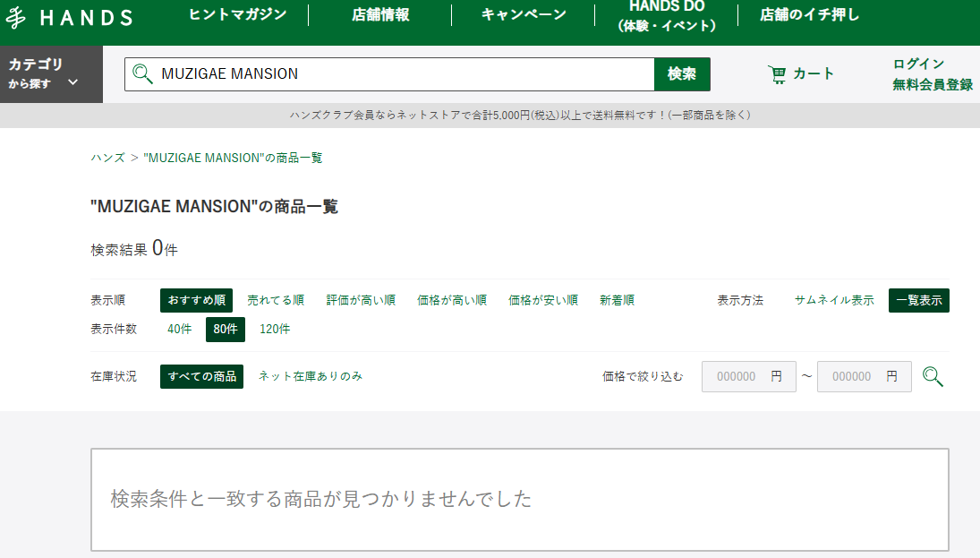Sort by 価格が安い順
The width and height of the screenshot is (980, 558).
(543, 300)
